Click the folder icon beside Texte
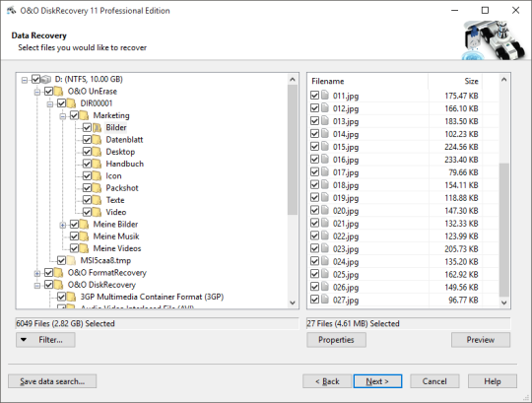 tap(97, 200)
